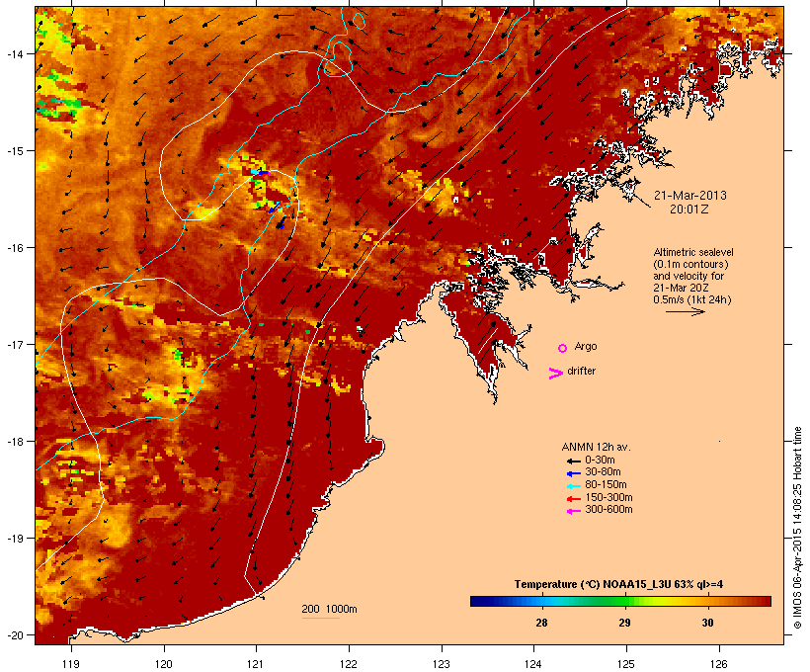Click the 20:01Z time label
Viewport: 810px width, 672px height.
pos(689,210)
